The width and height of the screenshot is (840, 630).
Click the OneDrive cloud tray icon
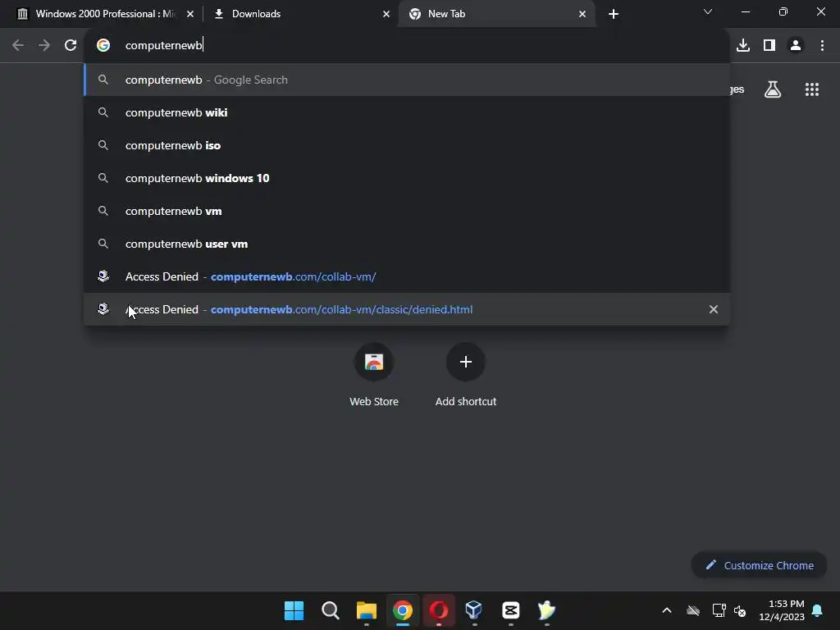tap(693, 610)
